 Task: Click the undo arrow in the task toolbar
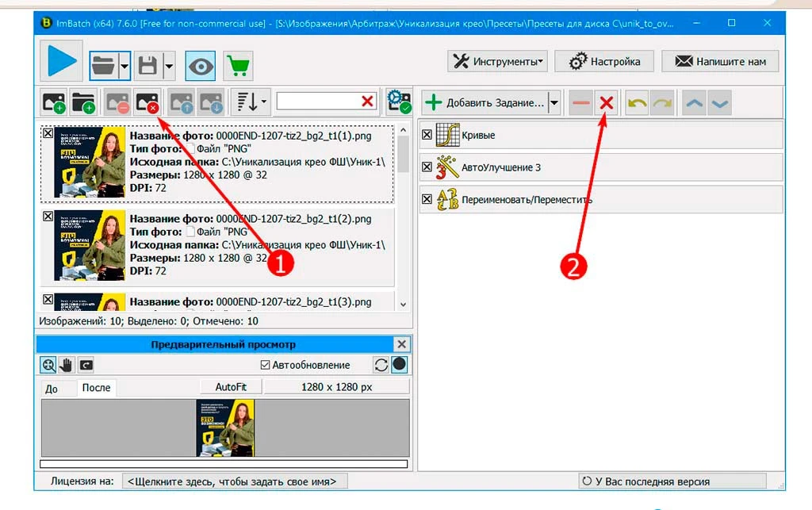pos(637,102)
